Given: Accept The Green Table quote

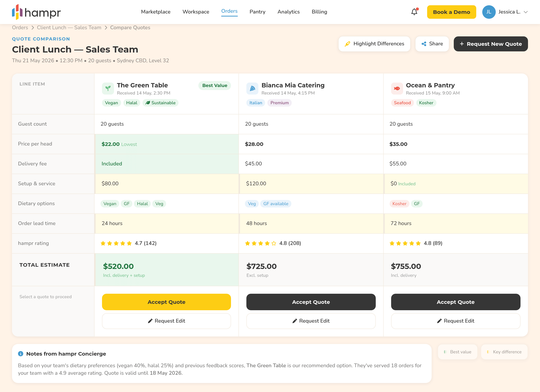Looking at the screenshot, I should (166, 302).
